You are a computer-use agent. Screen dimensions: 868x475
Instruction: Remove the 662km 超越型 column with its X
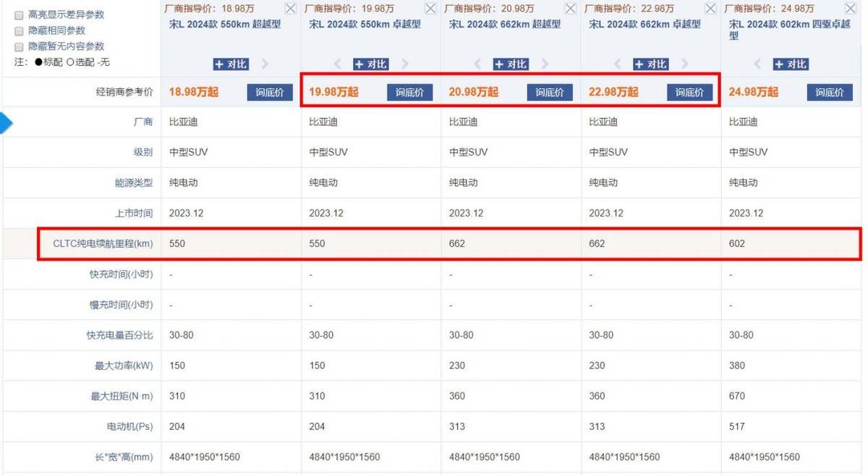pos(570,9)
